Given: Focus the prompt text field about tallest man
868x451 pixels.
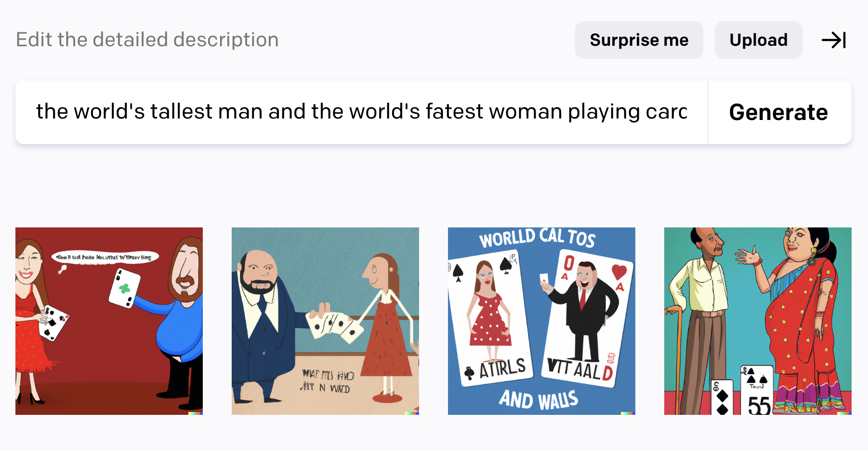Looking at the screenshot, I should point(361,112).
